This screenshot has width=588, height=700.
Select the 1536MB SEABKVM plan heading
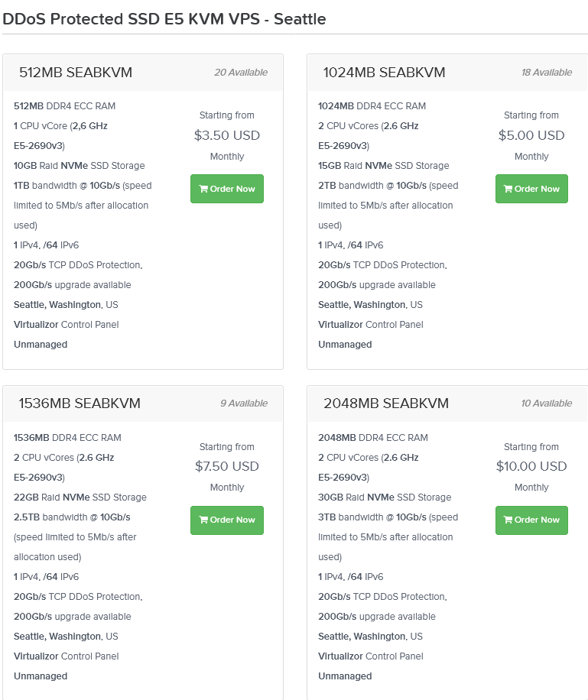click(80, 403)
